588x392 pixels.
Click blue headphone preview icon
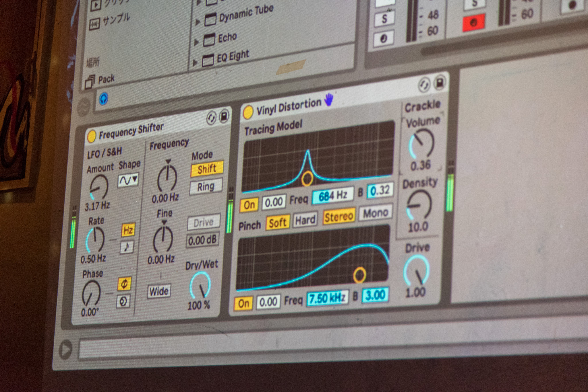(x=104, y=99)
